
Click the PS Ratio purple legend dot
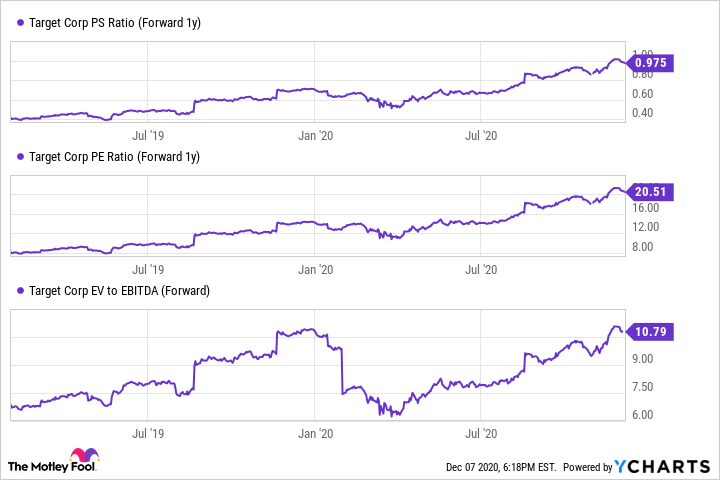20,22
